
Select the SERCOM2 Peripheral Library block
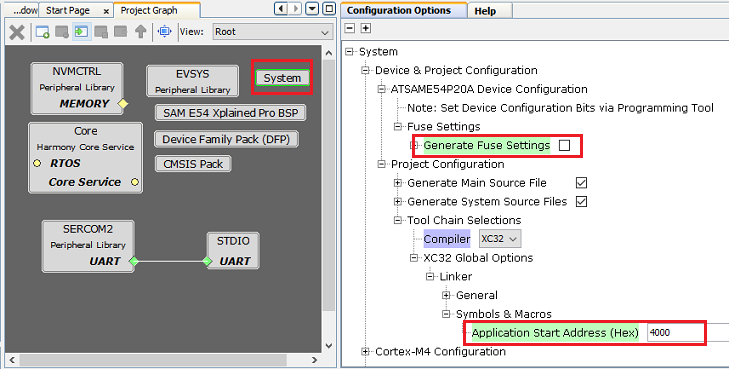tap(88, 246)
